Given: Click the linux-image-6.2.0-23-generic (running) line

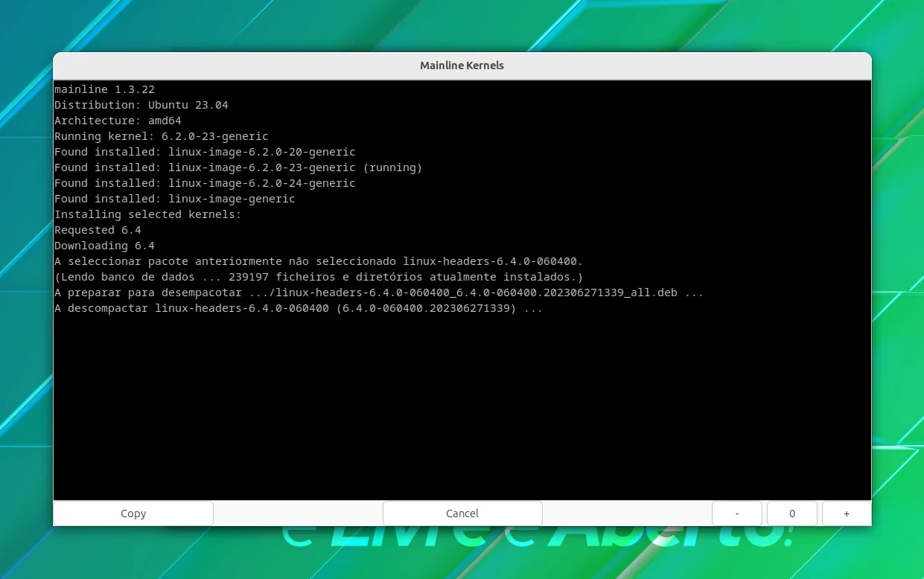Looking at the screenshot, I should pyautogui.click(x=238, y=167).
